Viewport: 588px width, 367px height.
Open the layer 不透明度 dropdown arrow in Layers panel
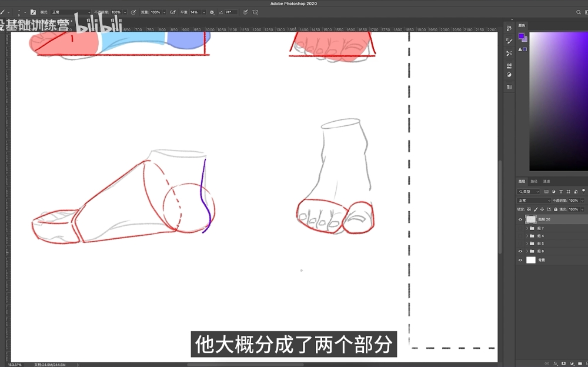click(582, 201)
